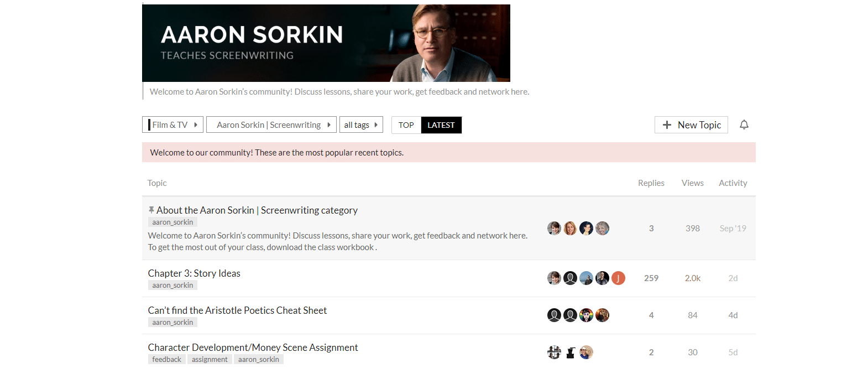The image size is (868, 368).
Task: Switch to the TOP tab
Action: 406,125
